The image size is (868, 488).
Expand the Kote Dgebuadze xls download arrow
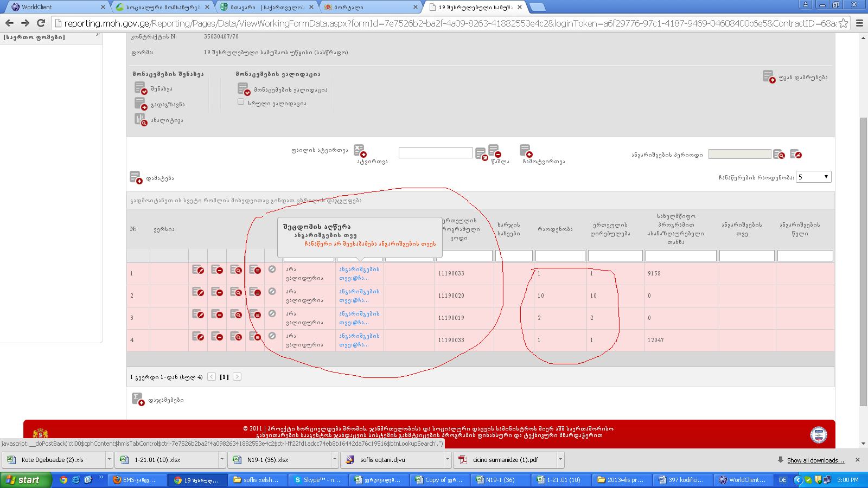(109, 460)
